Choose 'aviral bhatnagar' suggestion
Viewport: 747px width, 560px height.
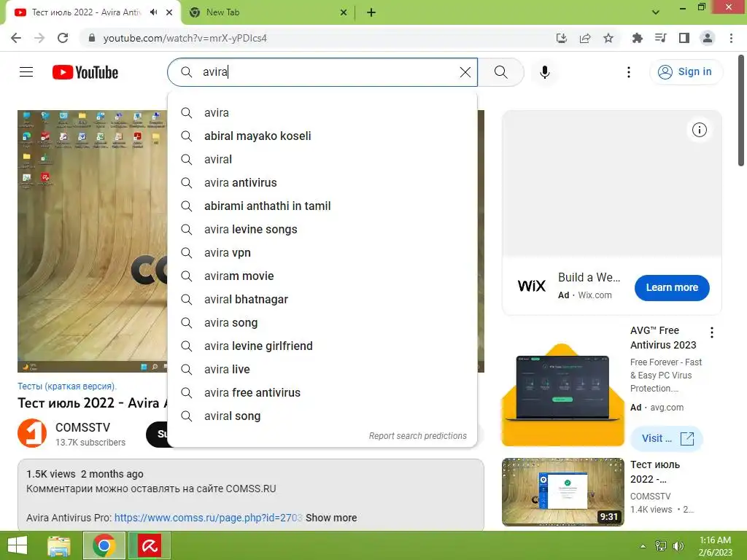coord(322,300)
